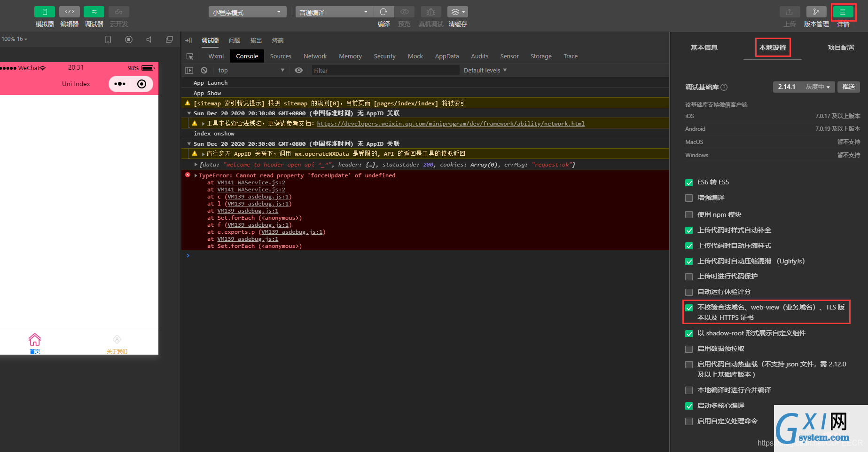Detach simulator window with popout icon
This screenshot has height=452, width=868.
click(170, 40)
